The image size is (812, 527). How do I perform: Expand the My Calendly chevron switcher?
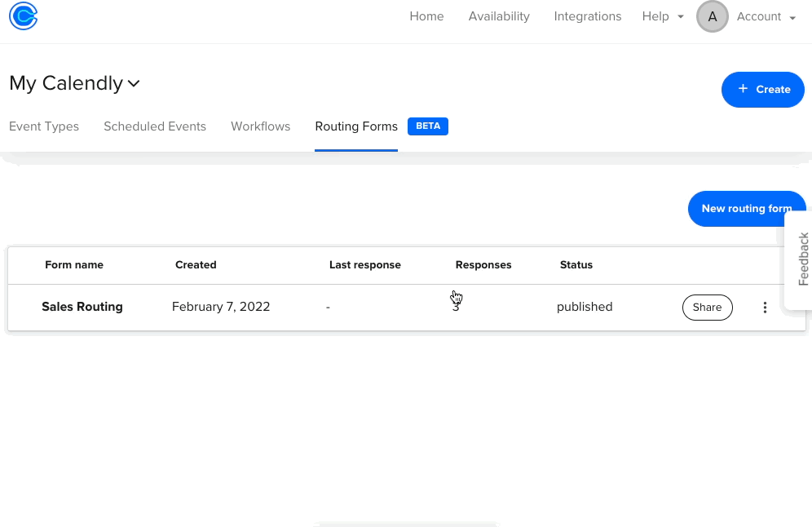pyautogui.click(x=134, y=83)
